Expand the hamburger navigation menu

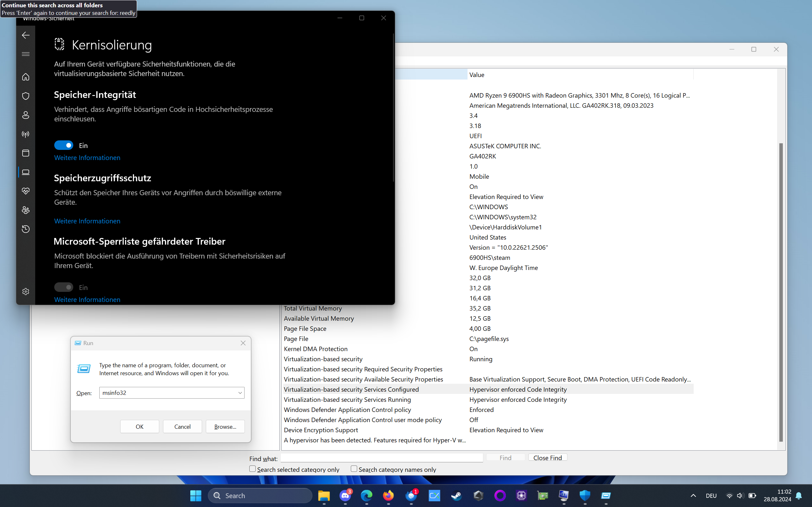point(25,54)
